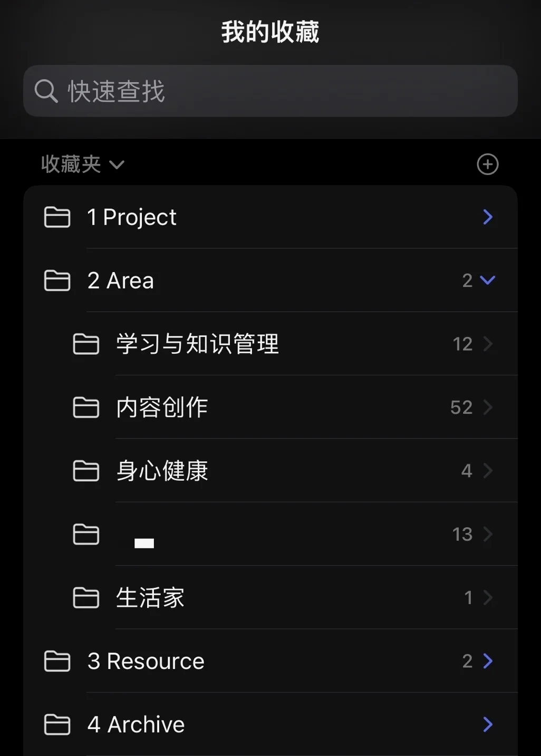Click the search magnifier icon
Screen dimensions: 541x756
[x=46, y=91]
